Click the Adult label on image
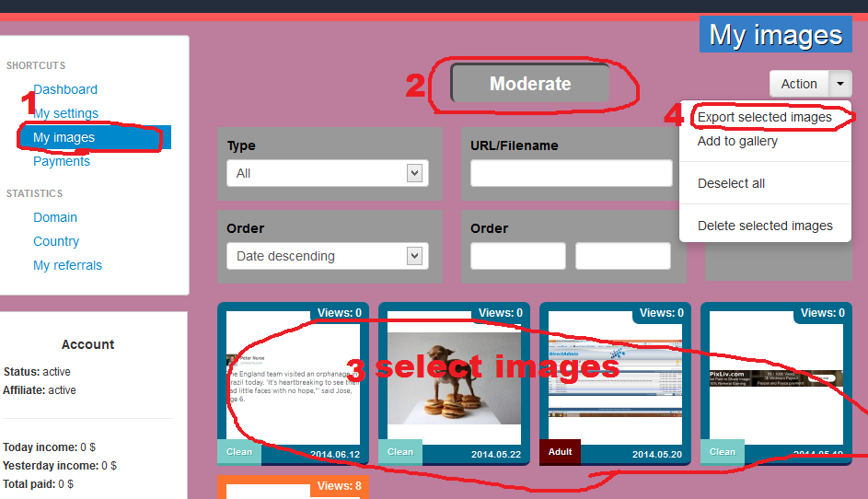Screen dimensions: 868x499 click(560, 452)
